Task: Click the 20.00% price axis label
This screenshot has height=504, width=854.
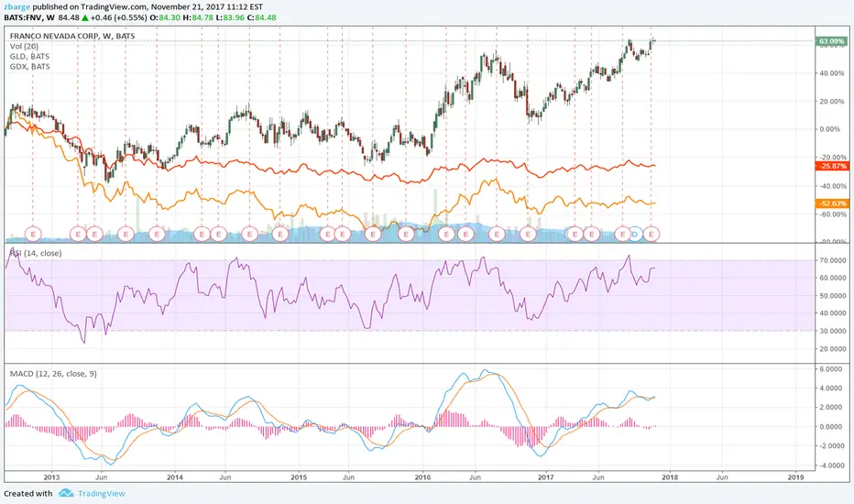Action: click(832, 102)
